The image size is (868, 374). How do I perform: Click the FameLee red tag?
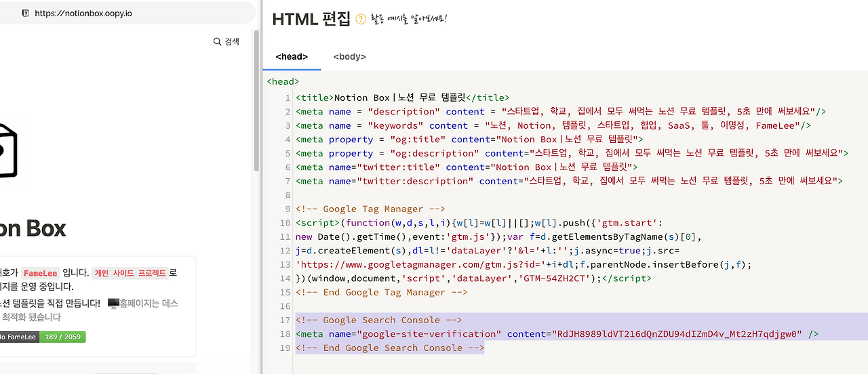tap(39, 273)
